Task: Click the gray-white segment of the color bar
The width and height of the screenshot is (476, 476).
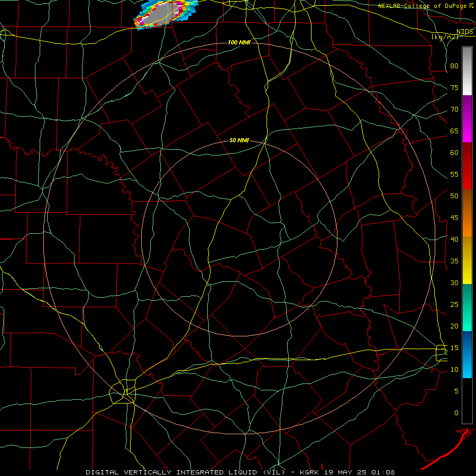Action: 467,71
